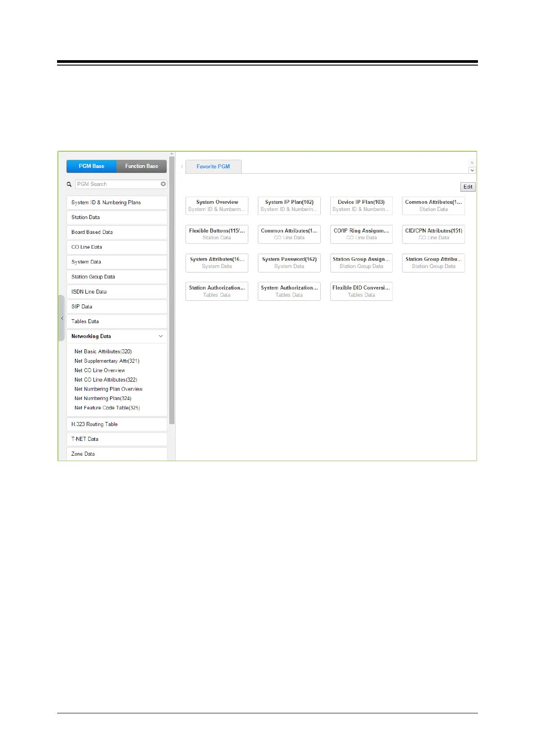Open System Authorization tile
This screenshot has width=535, height=756.
(289, 291)
